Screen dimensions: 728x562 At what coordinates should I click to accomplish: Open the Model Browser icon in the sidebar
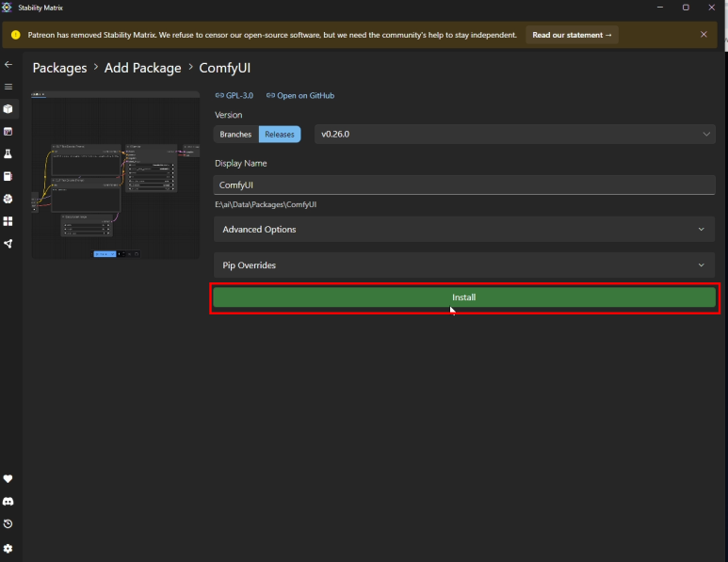click(x=8, y=199)
